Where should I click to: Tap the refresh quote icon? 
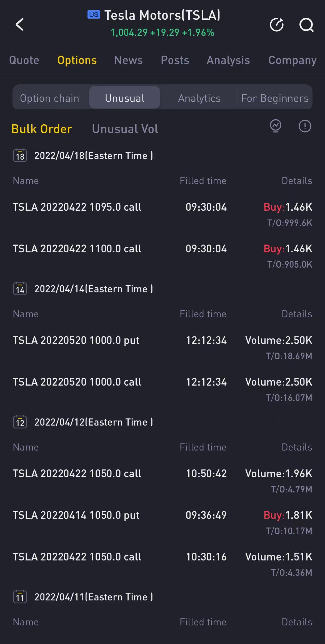[277, 25]
